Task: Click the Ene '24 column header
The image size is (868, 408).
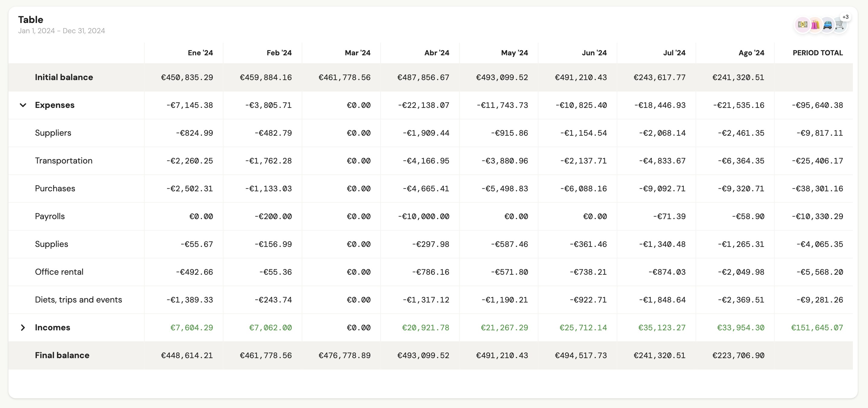Action: click(200, 53)
